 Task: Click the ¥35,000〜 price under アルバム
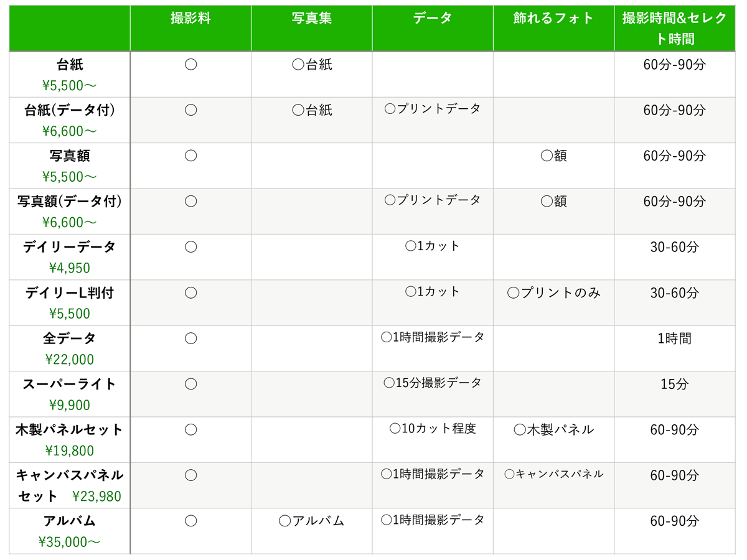[70, 542]
